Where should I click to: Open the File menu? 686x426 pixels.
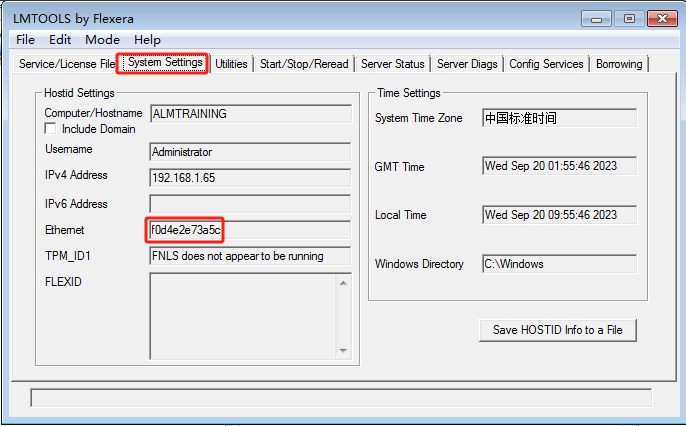25,40
